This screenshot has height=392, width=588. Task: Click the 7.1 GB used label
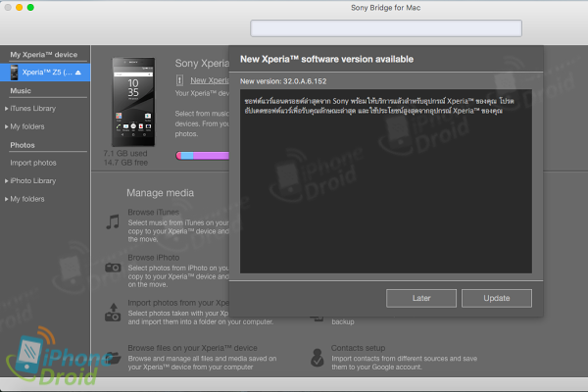[125, 154]
